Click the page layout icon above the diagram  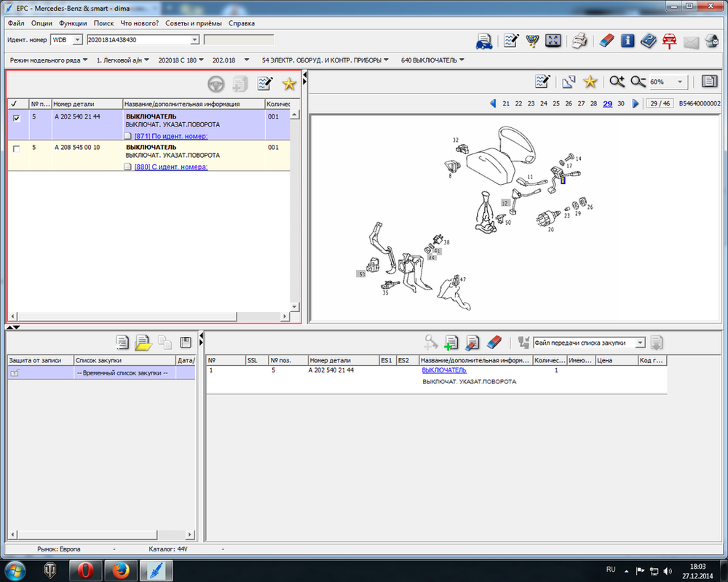point(709,81)
